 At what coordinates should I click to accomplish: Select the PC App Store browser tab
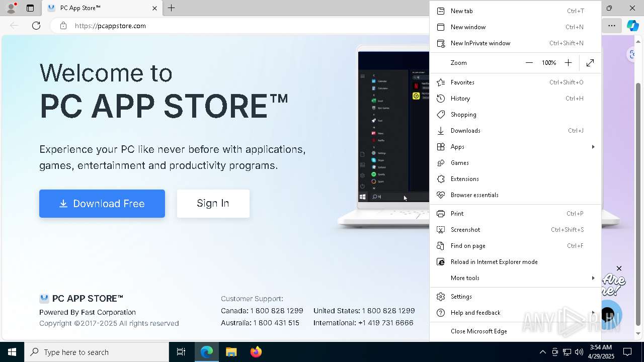pyautogui.click(x=102, y=8)
